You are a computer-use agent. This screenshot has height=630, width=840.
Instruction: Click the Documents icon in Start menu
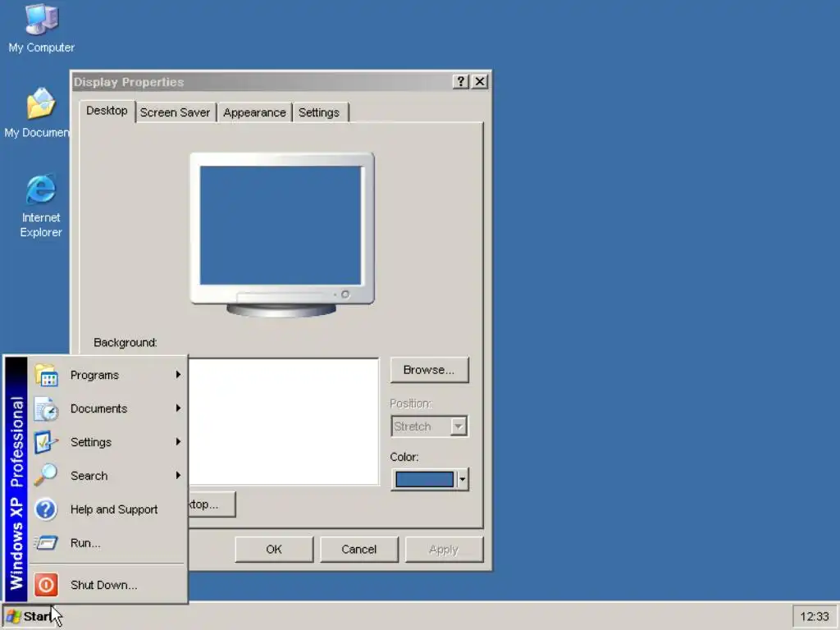(x=46, y=409)
